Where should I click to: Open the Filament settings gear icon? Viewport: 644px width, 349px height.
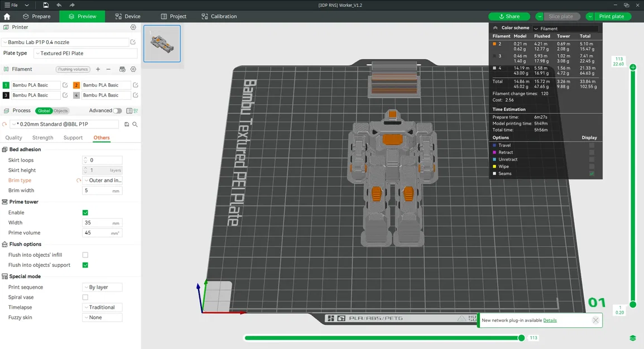tap(133, 69)
